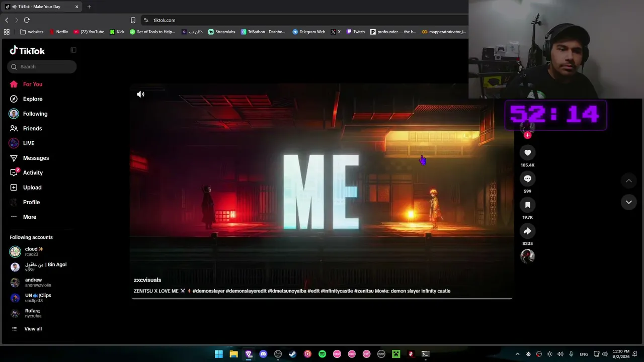Image resolution: width=644 pixels, height=362 pixels.
Task: Follow the creator with the red plus
Action: click(527, 135)
